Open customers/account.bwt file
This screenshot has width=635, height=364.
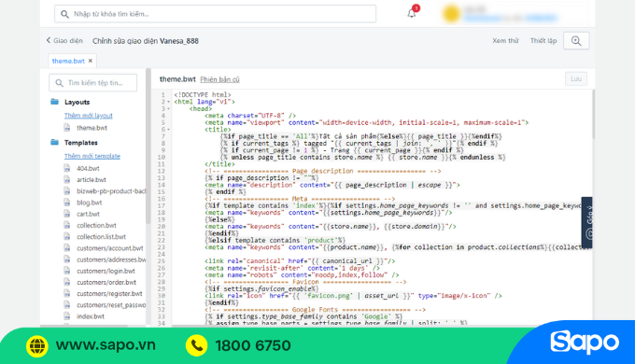pos(110,247)
